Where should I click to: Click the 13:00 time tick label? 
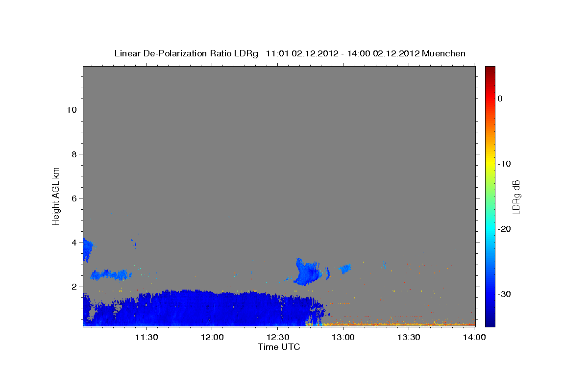click(x=343, y=337)
